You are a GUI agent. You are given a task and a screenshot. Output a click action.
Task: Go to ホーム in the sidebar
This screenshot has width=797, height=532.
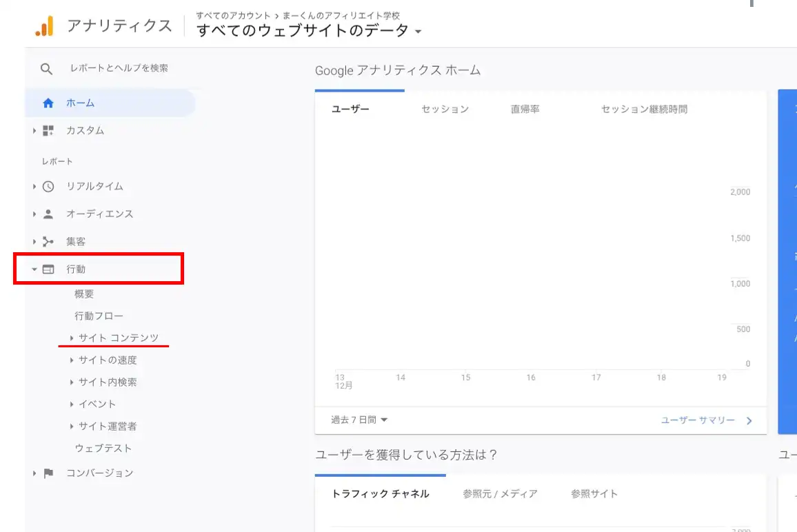pyautogui.click(x=110, y=103)
